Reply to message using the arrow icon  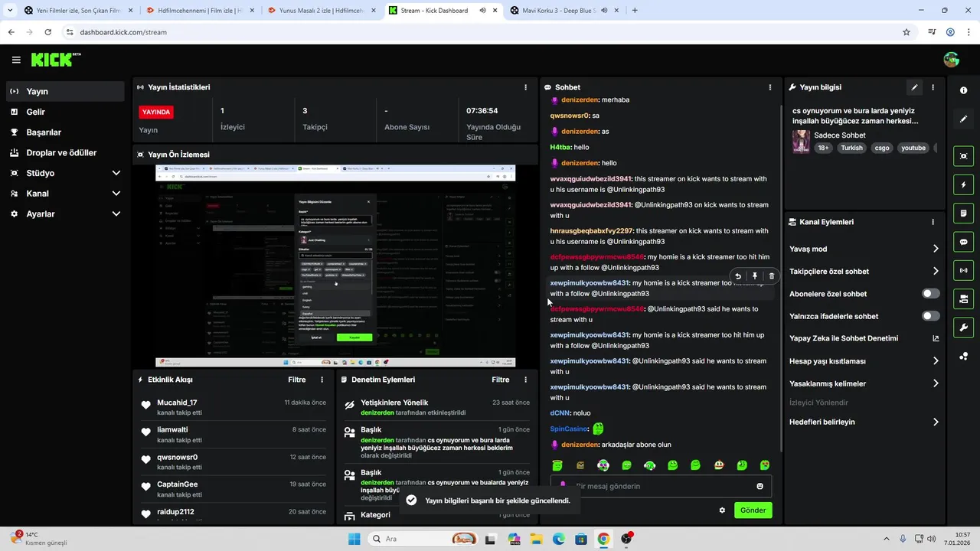738,276
